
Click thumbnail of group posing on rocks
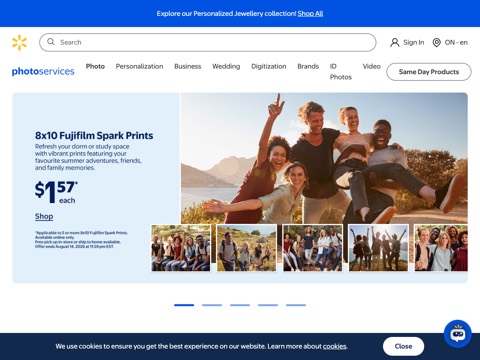click(312, 248)
